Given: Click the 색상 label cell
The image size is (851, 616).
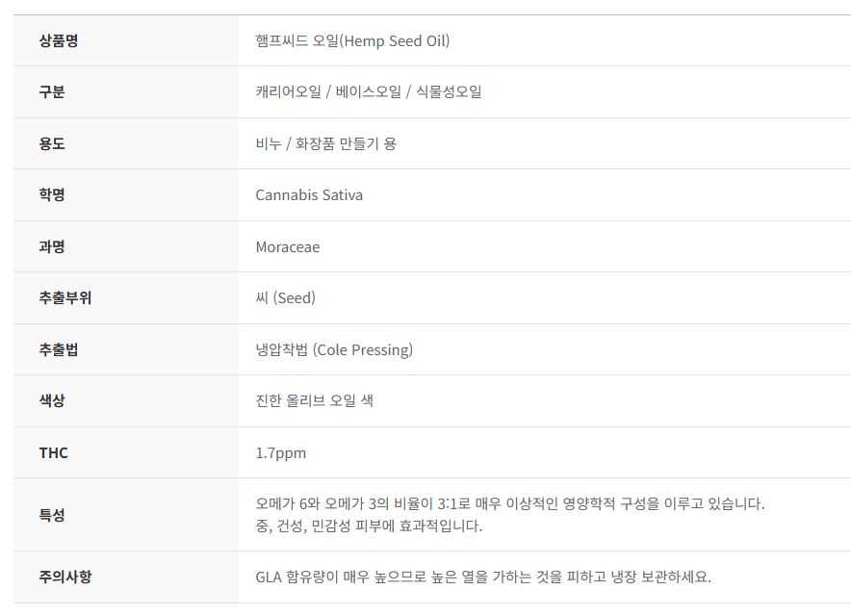Looking at the screenshot, I should click(52, 401).
